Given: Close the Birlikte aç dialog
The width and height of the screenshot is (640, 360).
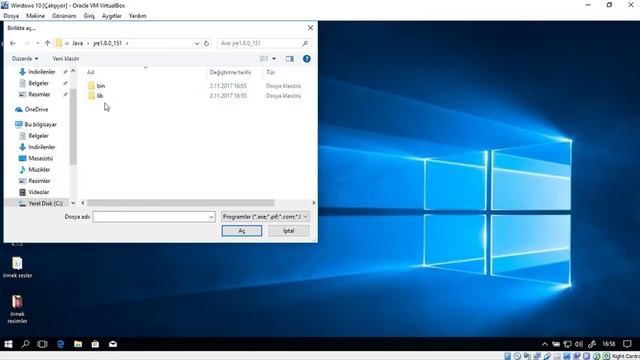Looking at the screenshot, I should (x=310, y=28).
